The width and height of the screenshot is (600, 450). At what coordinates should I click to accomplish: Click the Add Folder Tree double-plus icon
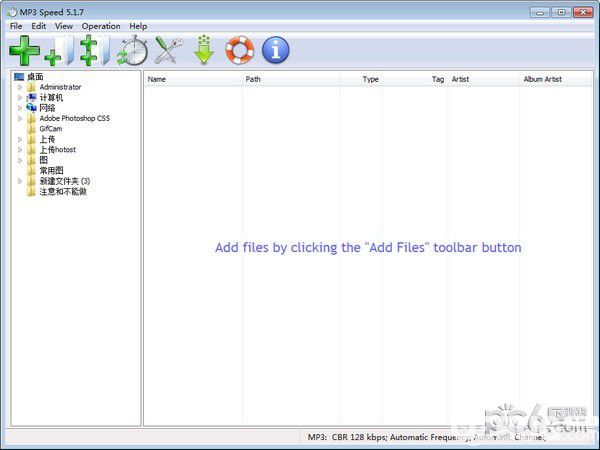click(x=95, y=50)
